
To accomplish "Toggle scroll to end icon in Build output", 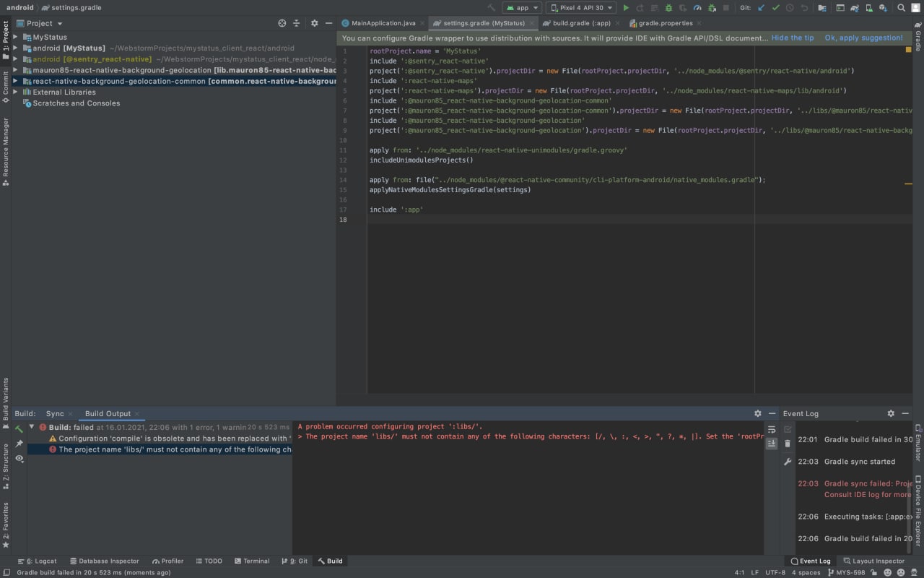I will (772, 444).
